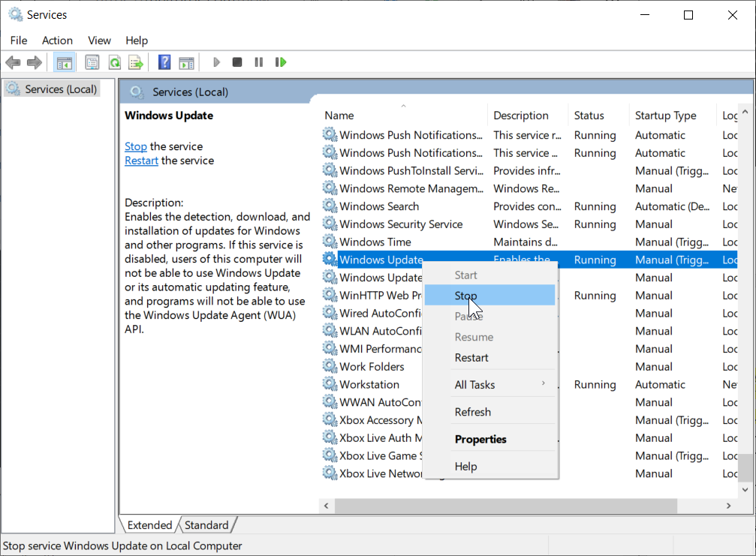The image size is (756, 556).
Task: Click the gear icon beside Xbox Accessory
Action: click(x=330, y=419)
